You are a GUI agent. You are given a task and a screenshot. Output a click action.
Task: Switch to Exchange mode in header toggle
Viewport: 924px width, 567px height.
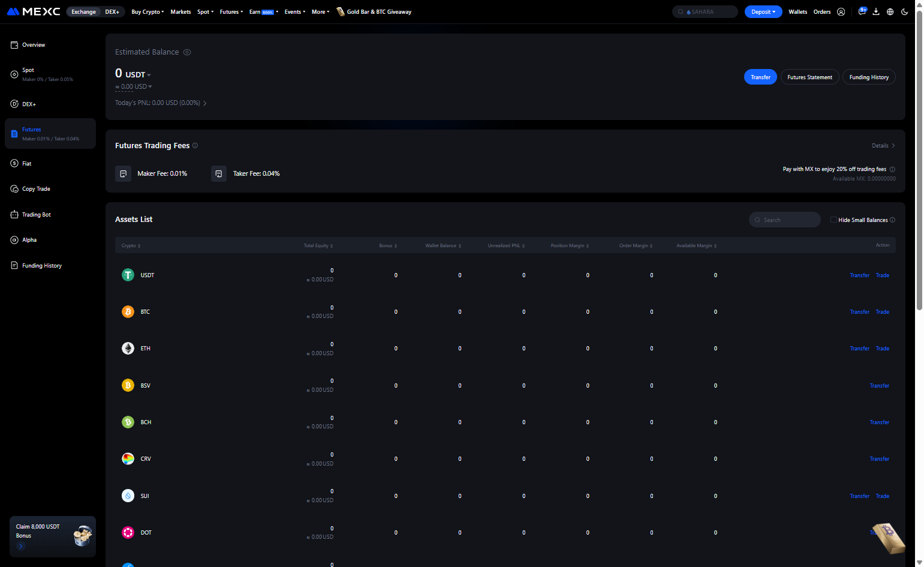[84, 12]
